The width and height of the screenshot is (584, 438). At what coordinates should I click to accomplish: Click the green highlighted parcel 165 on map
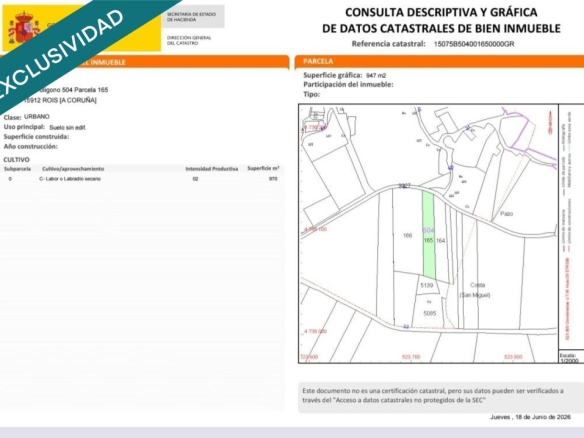coord(429,235)
